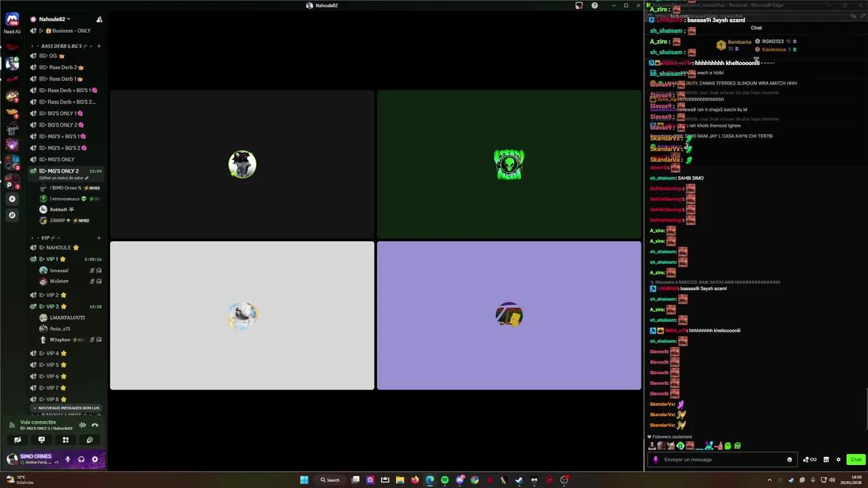The width and height of the screenshot is (868, 488).
Task: Toggle your camera on in voice chat
Action: coord(18,440)
